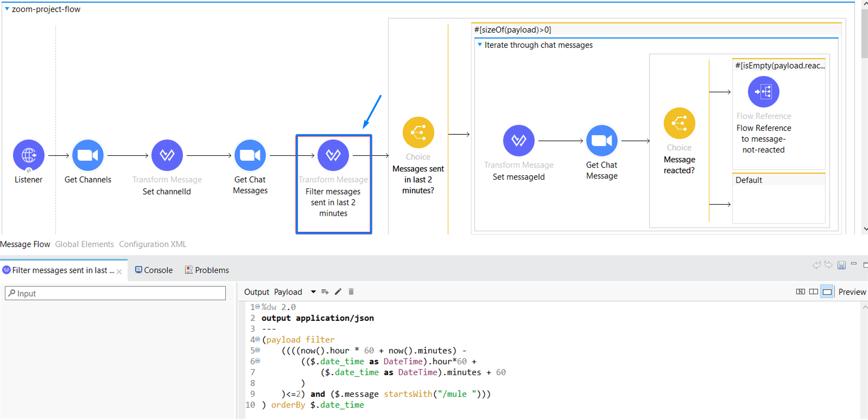
Task: Click the search magnifier in Input field
Action: pyautogui.click(x=12, y=293)
